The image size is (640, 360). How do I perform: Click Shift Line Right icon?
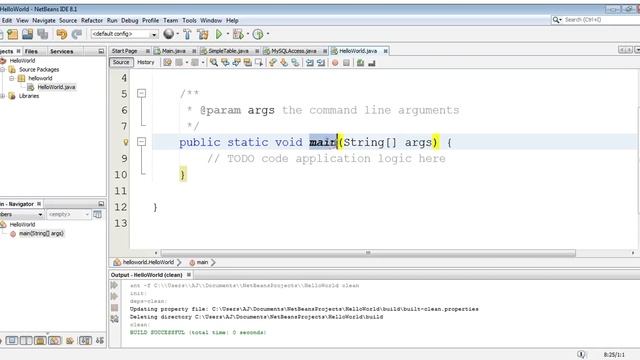pyautogui.click(x=321, y=62)
